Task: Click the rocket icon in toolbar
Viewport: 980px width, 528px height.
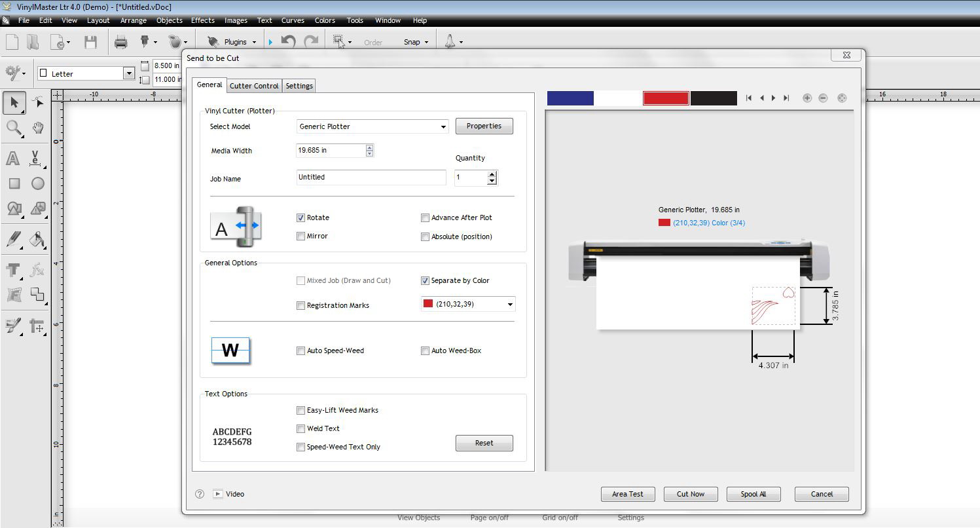Action: [450, 41]
